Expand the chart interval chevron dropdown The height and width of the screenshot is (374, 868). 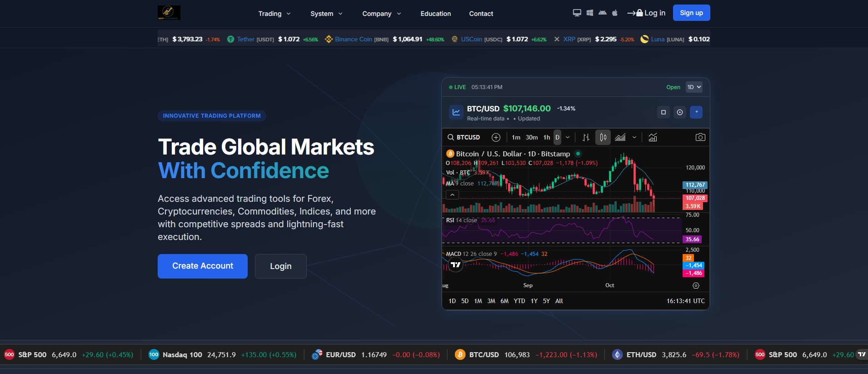tap(568, 137)
